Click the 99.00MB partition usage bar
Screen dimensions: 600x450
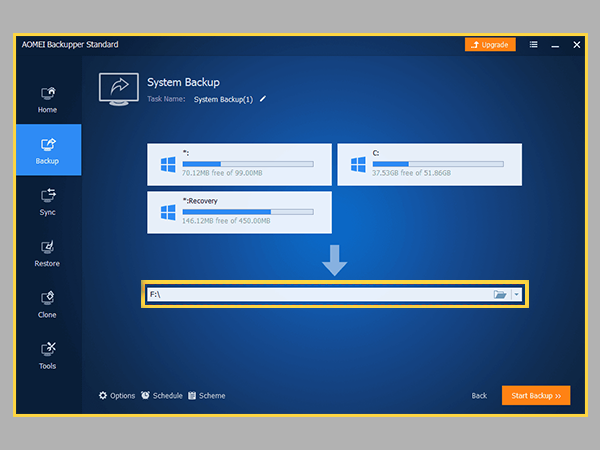pos(248,164)
